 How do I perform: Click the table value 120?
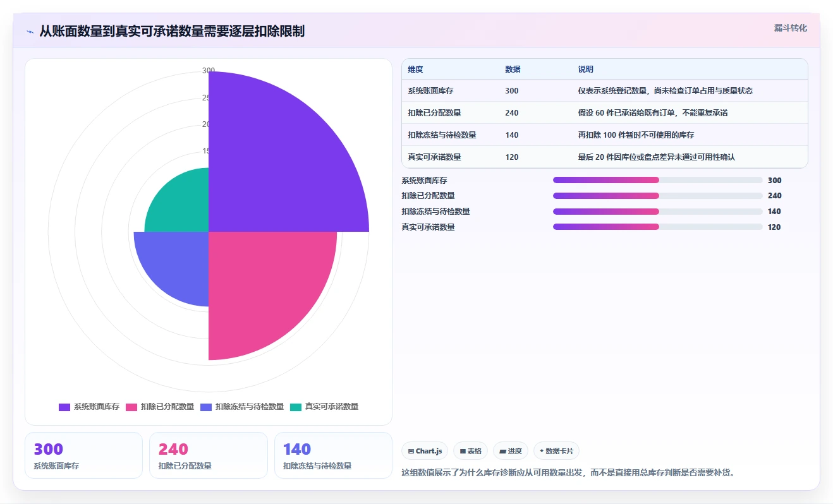click(512, 157)
